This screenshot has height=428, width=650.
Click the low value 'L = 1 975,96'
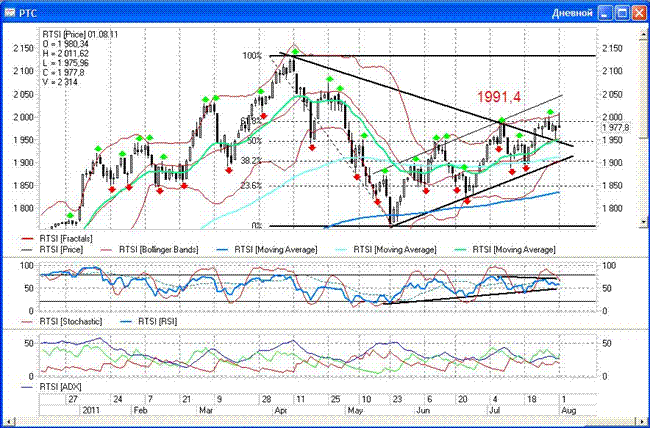pos(65,63)
